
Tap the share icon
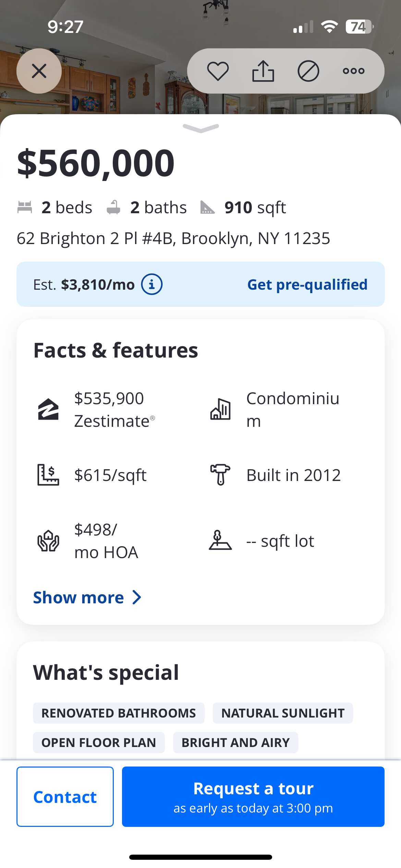263,71
